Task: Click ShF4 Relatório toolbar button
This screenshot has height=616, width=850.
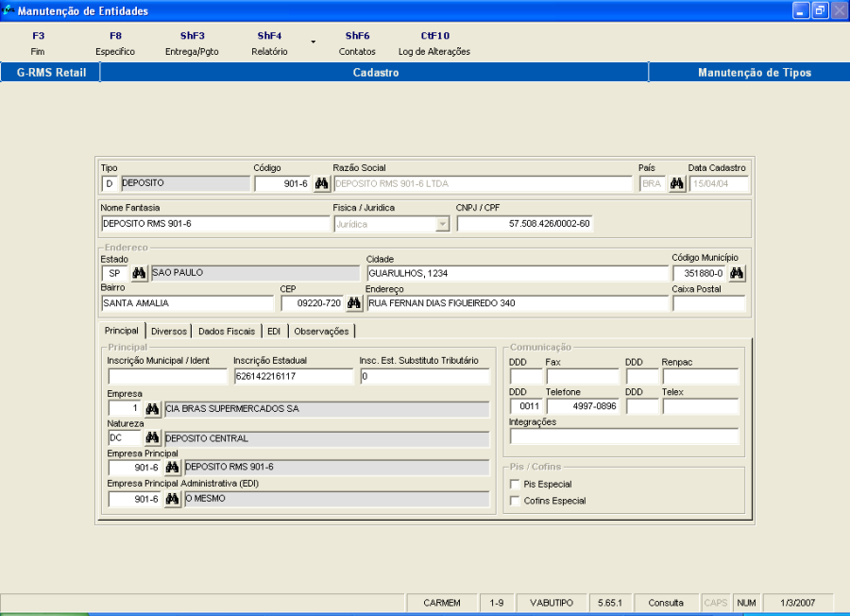Action: tap(269, 43)
